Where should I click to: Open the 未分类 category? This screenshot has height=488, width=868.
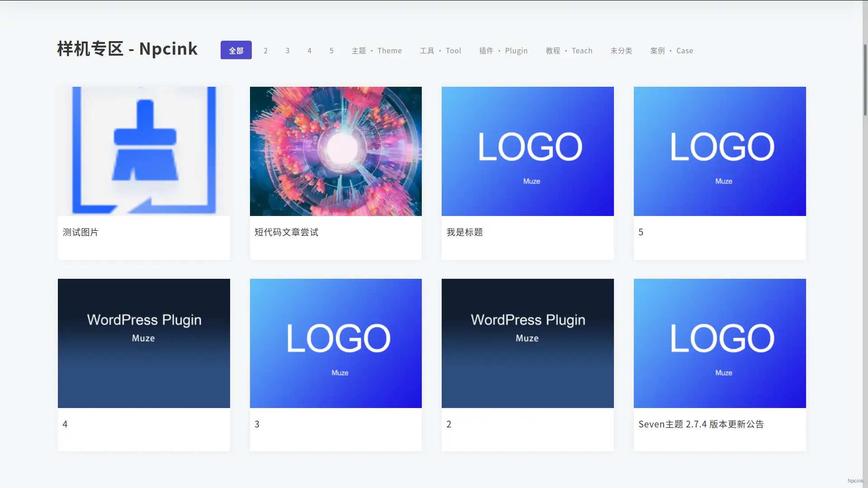621,51
